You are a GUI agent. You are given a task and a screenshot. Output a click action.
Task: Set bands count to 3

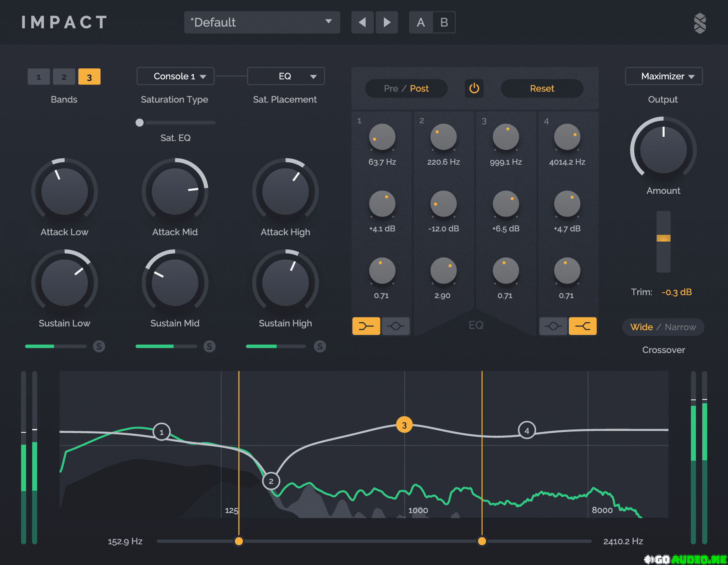point(90,77)
